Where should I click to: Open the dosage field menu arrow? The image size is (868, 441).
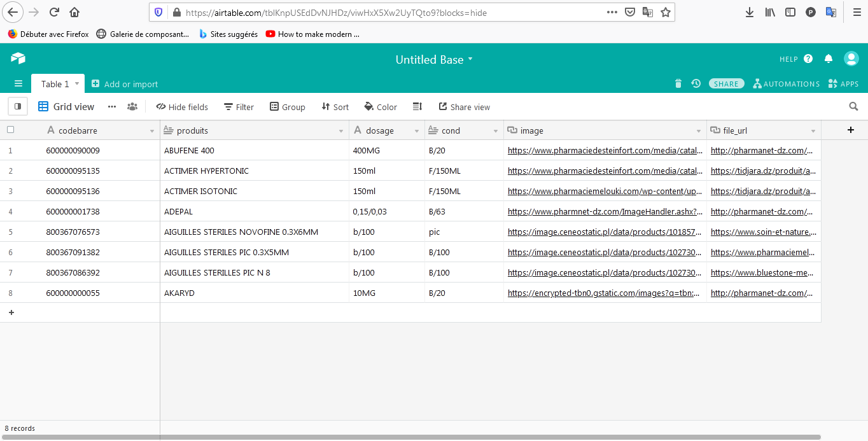[417, 131]
